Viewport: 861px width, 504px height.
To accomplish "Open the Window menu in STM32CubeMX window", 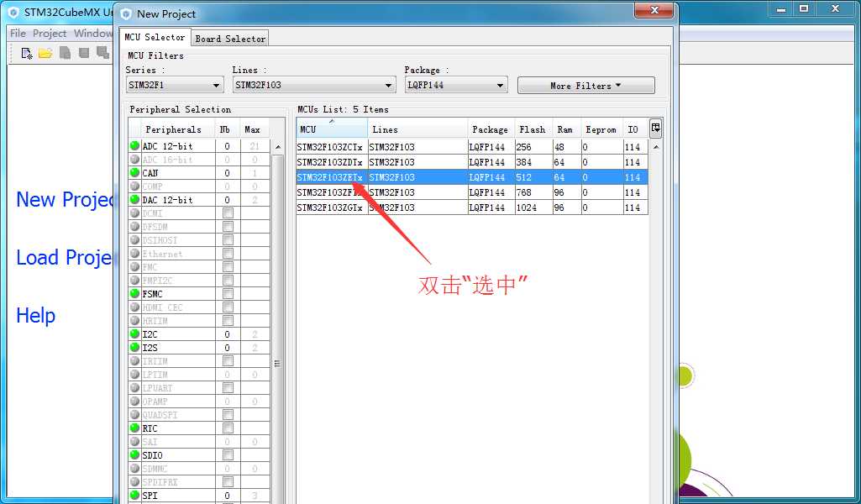I will pos(93,34).
